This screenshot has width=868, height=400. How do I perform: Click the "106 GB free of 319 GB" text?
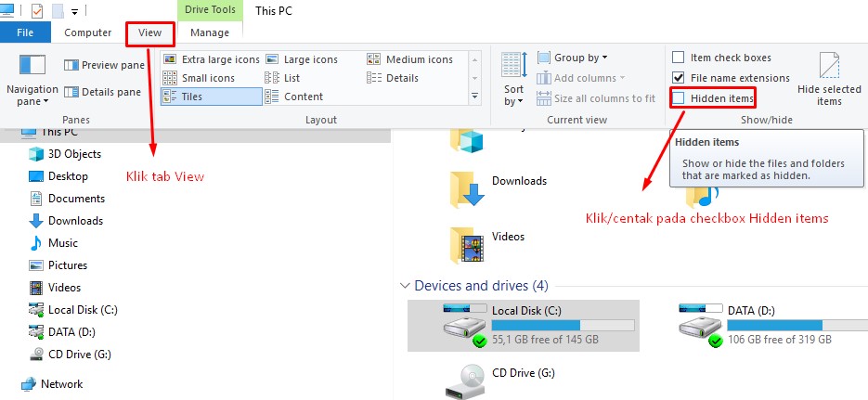pos(780,339)
